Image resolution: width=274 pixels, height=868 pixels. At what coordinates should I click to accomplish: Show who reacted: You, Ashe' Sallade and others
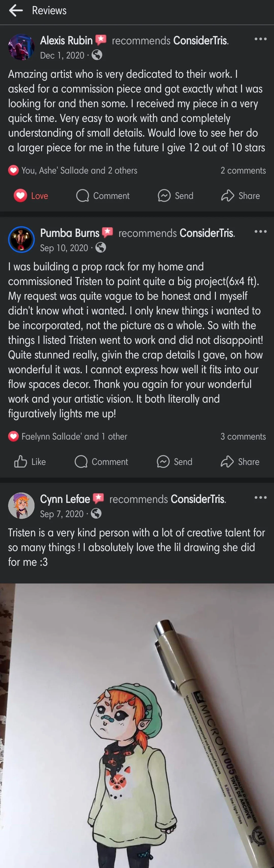coord(79,171)
